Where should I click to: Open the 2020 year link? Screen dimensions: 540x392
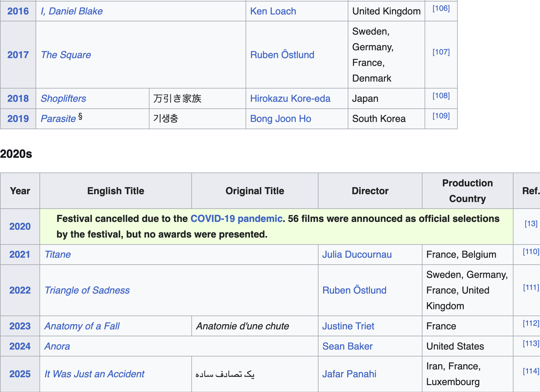pyautogui.click(x=20, y=226)
